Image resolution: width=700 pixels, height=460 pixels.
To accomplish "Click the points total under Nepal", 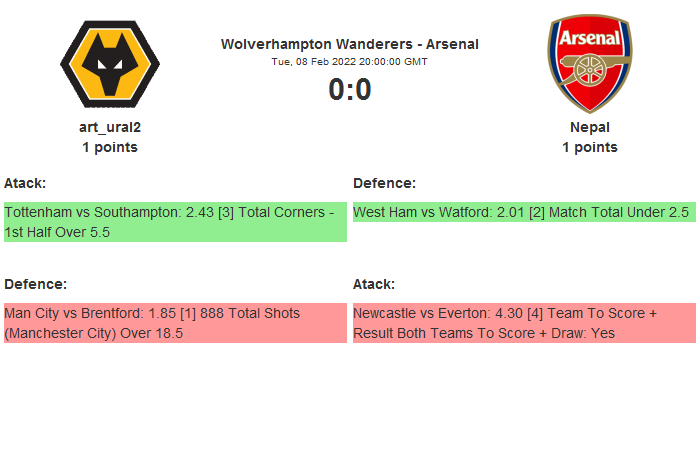I will pos(589,147).
